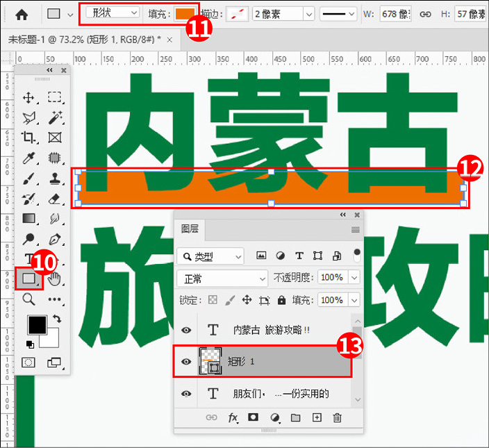This screenshot has height=448, width=489.
Task: Select the Crop tool
Action: pyautogui.click(x=29, y=138)
